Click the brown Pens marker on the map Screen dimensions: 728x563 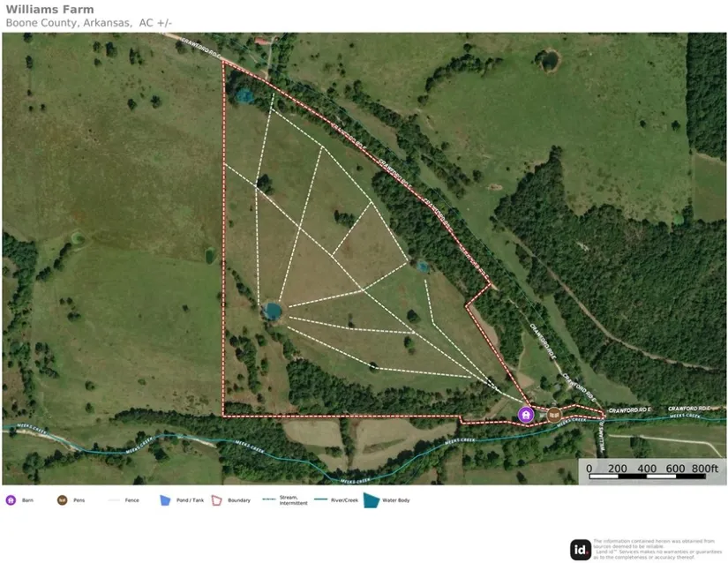554,414
